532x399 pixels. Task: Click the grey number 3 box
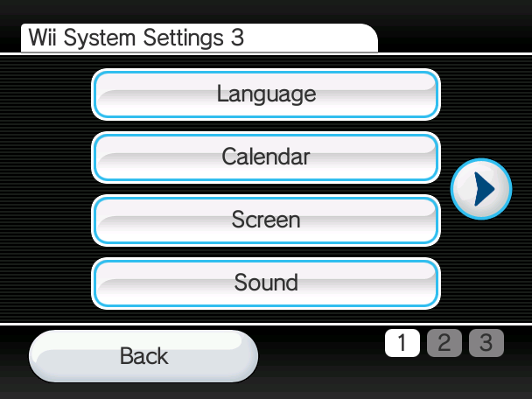click(x=486, y=343)
